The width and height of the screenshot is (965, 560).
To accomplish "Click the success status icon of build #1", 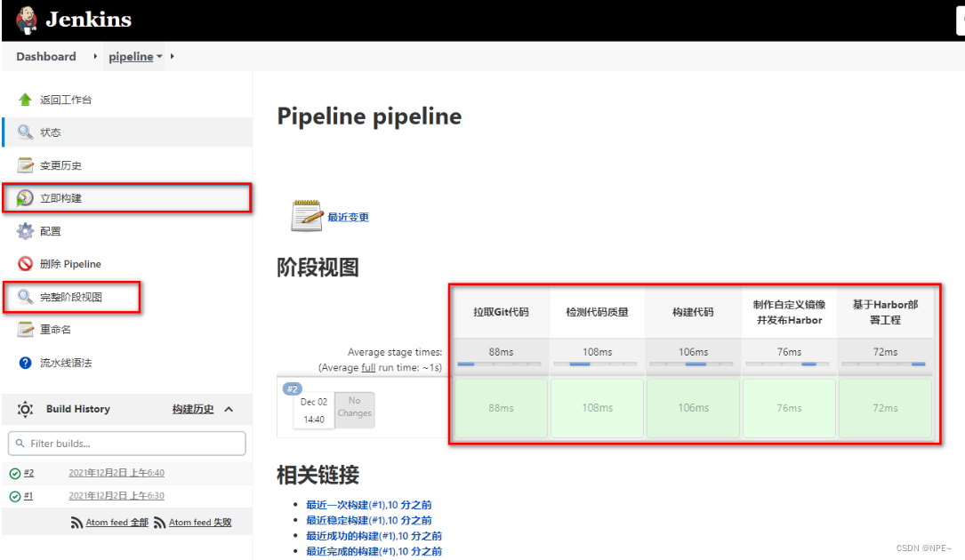I will pyautogui.click(x=15, y=496).
